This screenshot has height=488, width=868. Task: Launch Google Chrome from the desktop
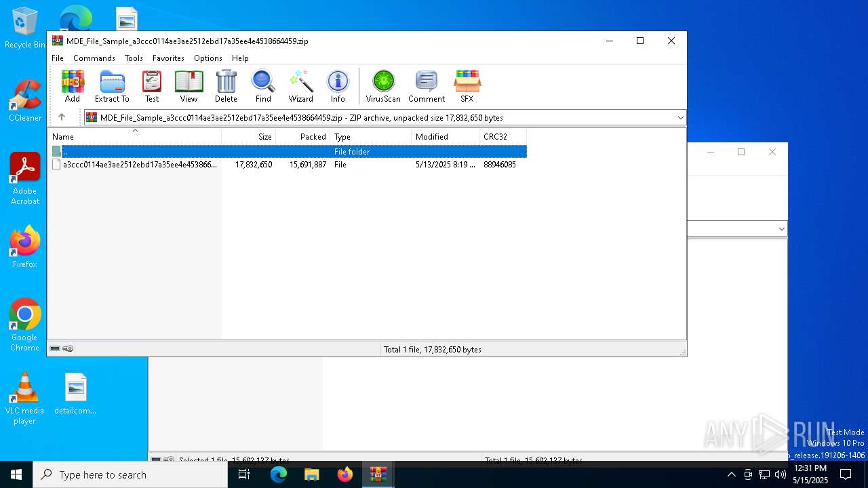25,325
